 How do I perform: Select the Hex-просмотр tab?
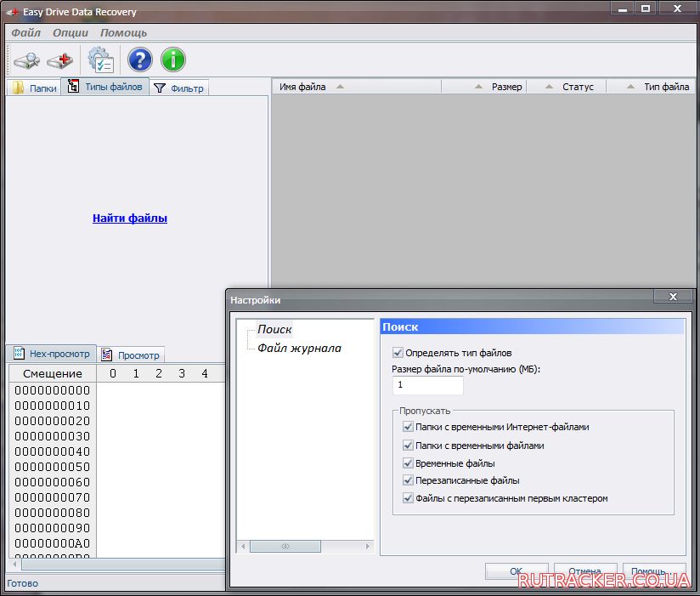(51, 354)
